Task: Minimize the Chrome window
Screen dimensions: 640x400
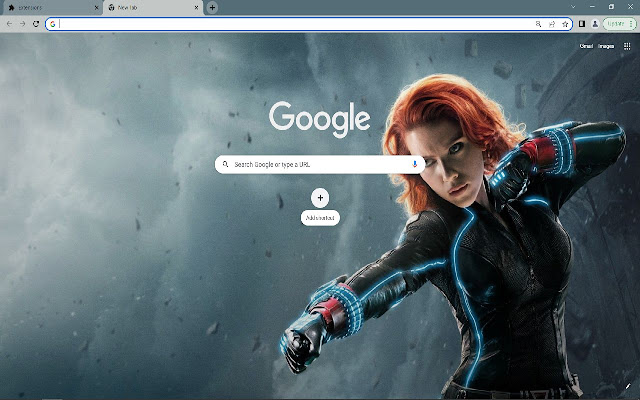Action: pos(592,7)
